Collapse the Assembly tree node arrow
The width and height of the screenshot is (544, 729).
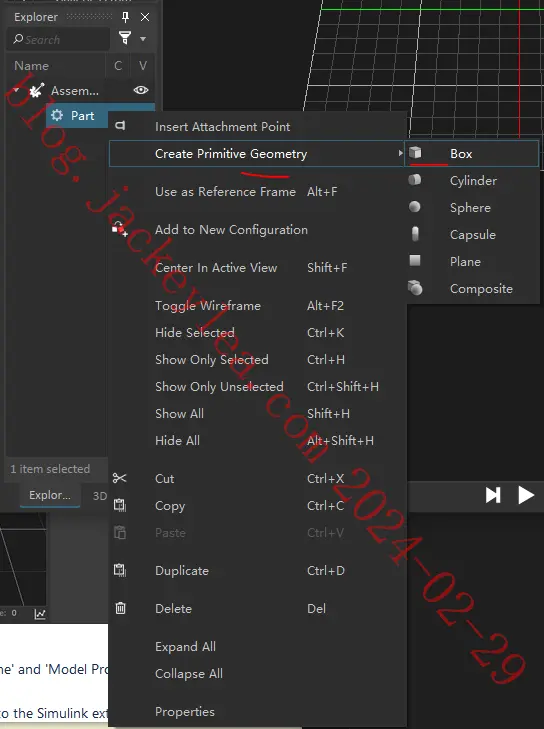point(16,90)
